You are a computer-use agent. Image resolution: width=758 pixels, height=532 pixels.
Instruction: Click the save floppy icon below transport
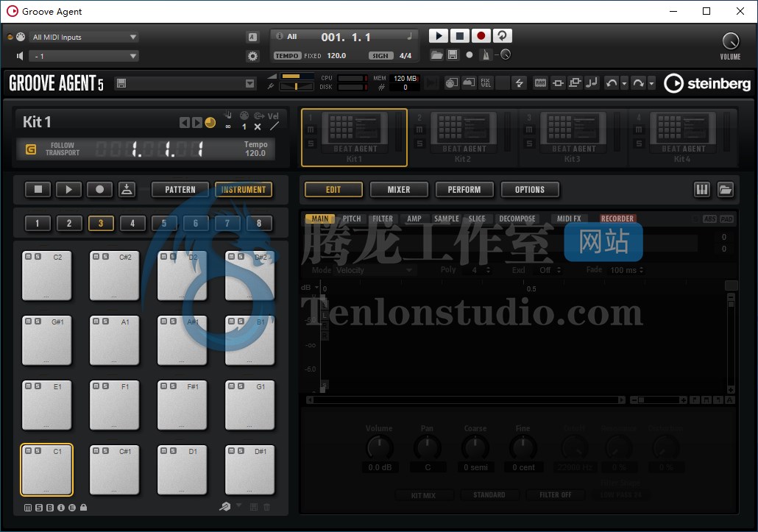[x=453, y=54]
